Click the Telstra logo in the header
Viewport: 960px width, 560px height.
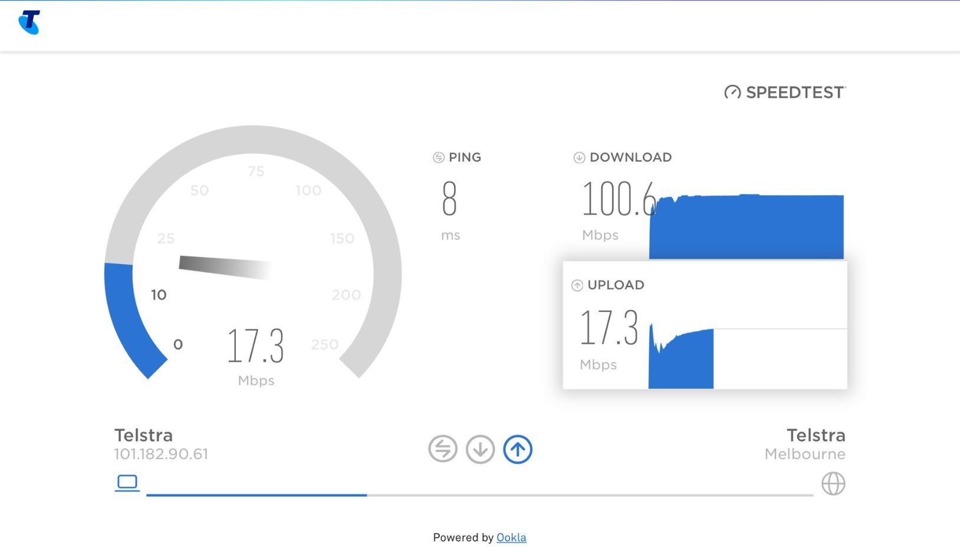coord(29,22)
